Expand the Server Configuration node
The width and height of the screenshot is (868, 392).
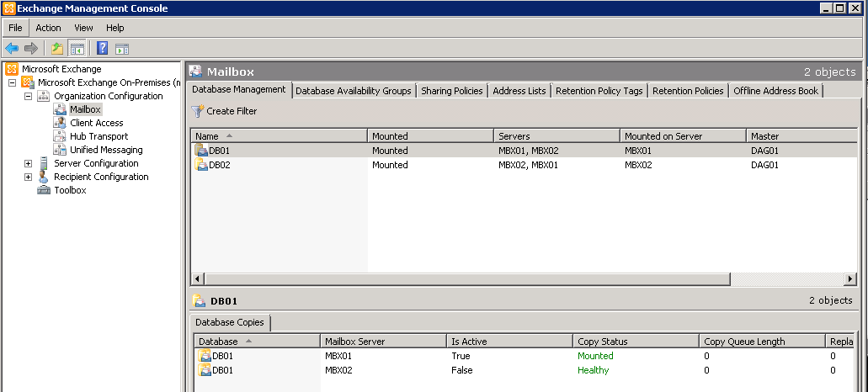coord(29,163)
